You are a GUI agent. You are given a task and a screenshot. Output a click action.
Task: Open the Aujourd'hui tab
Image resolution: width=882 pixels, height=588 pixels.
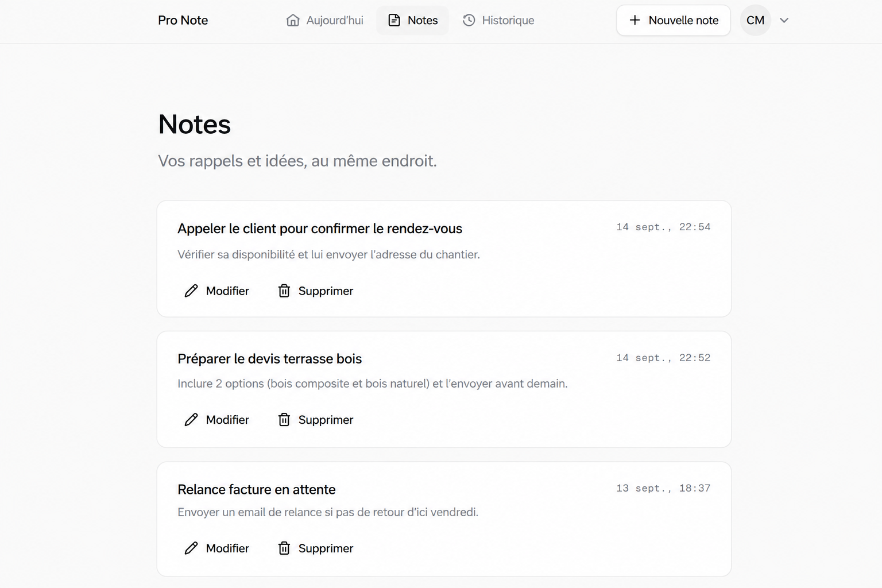point(324,21)
